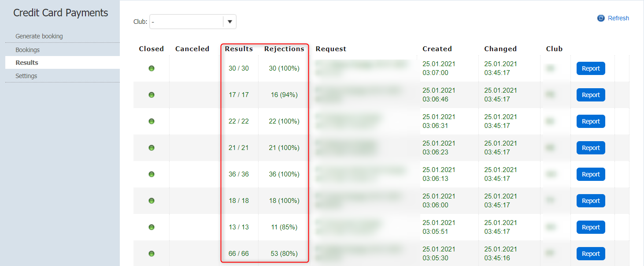
Task: Click green Closed status dot for 30 / 30 row
Action: coord(152,68)
